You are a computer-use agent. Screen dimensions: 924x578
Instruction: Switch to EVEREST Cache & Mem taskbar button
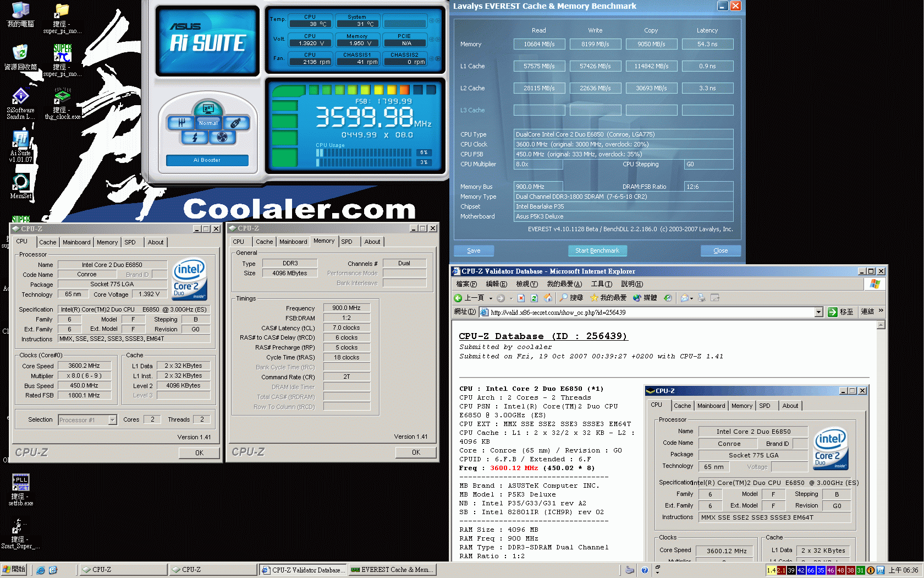(x=393, y=570)
